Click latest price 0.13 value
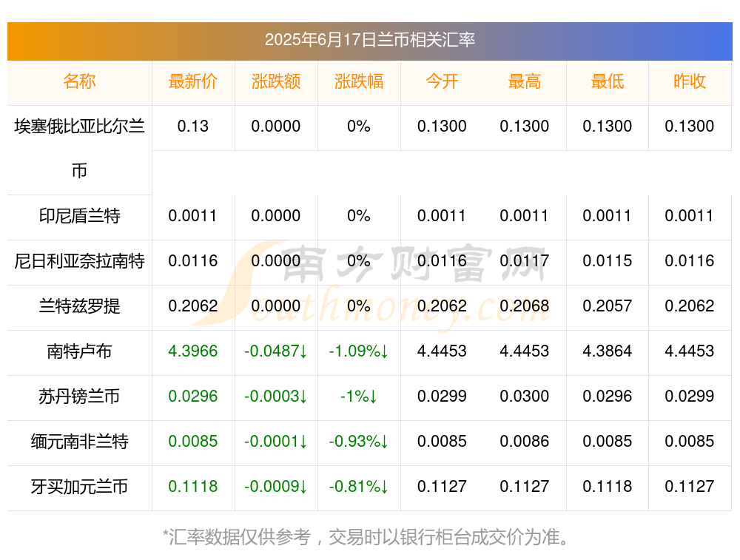 (192, 126)
